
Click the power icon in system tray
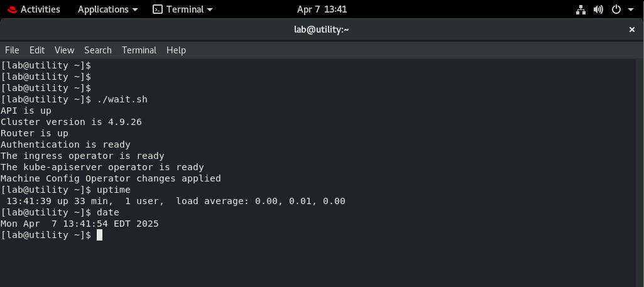click(x=616, y=9)
